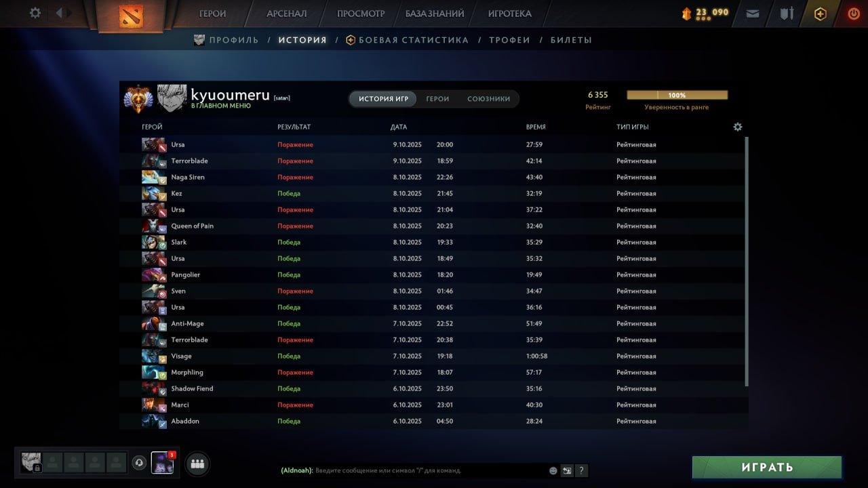The width and height of the screenshot is (868, 488).
Task: Select the Герои toggle in history panel
Action: click(x=437, y=99)
